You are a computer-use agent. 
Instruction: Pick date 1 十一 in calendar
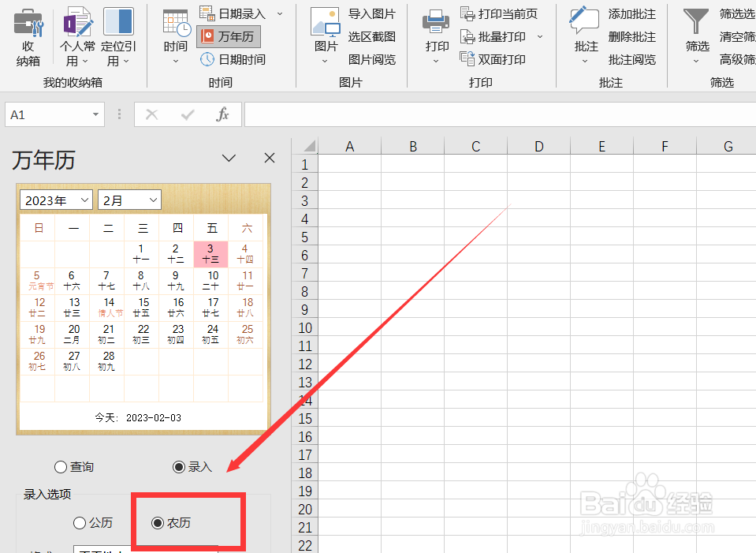(x=141, y=254)
